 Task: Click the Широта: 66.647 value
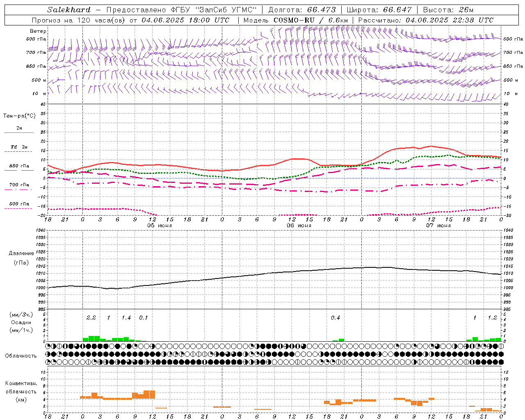(379, 10)
